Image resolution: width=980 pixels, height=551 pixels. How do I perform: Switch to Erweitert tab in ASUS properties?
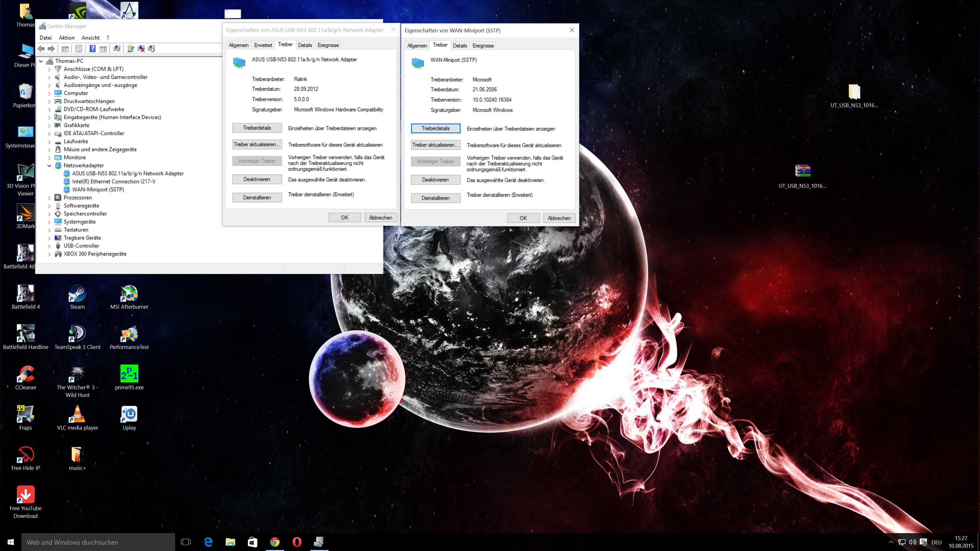click(x=263, y=45)
